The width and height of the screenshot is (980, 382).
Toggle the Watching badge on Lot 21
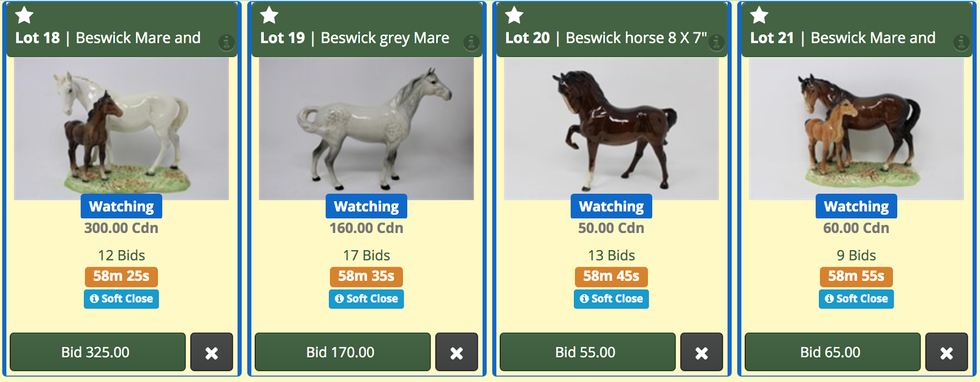point(856,206)
